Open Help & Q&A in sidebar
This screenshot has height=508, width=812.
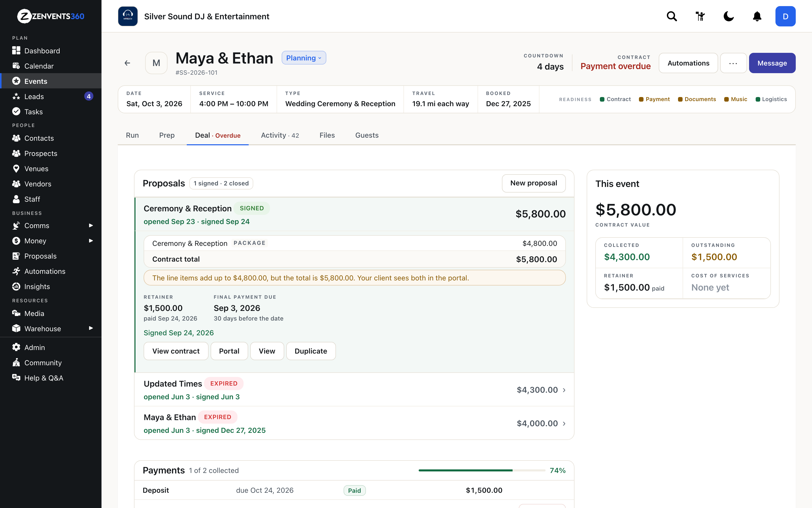(x=51, y=378)
